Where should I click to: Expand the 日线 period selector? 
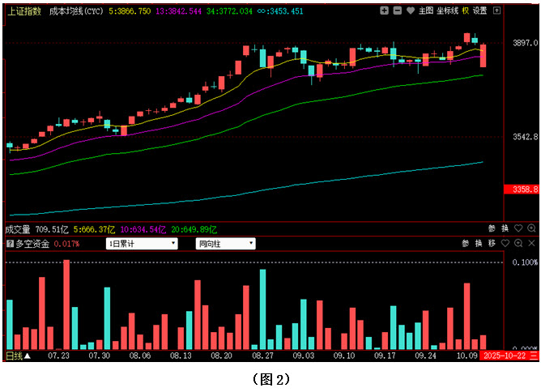click(18, 355)
